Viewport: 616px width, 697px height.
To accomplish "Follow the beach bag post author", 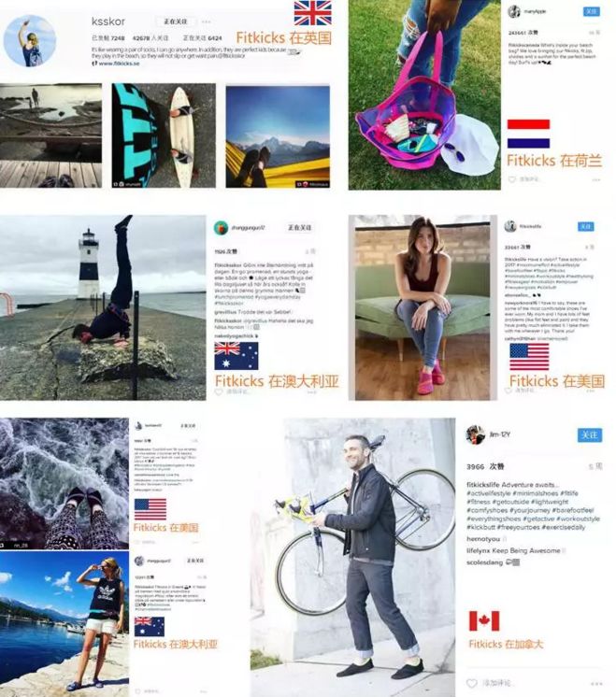I will [x=591, y=11].
